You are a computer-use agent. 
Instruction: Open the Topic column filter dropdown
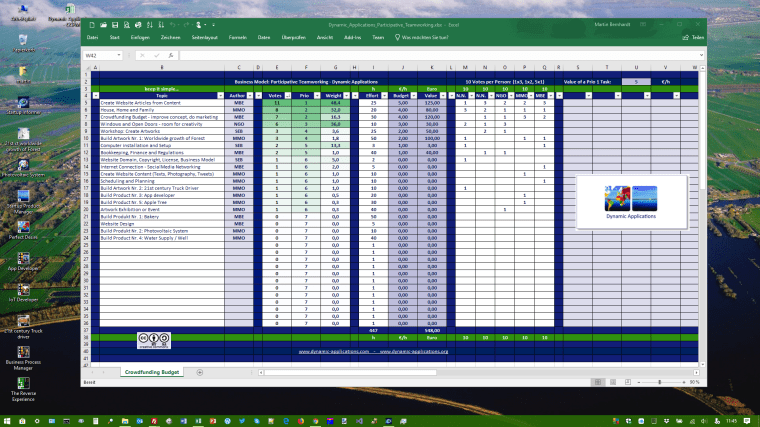[219, 96]
